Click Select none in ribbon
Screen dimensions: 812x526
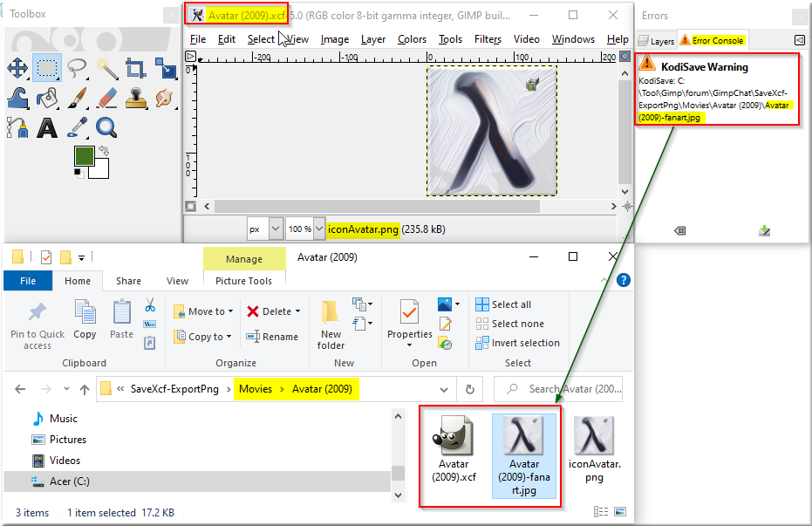510,324
